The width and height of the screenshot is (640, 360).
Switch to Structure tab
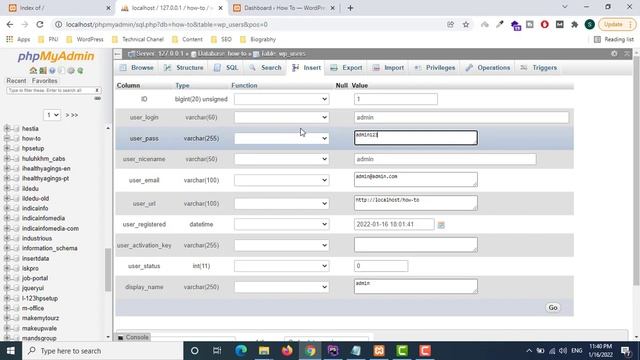pos(184,68)
